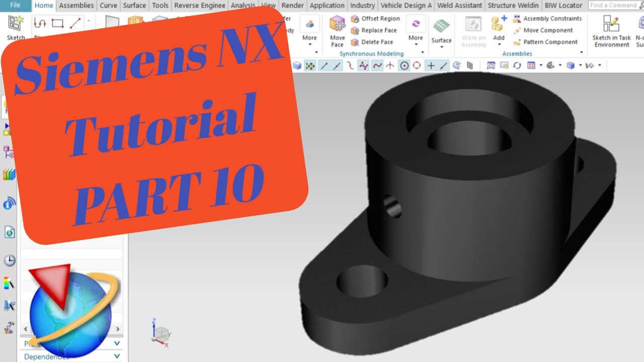Screen dimensions: 644x362
Task: Expand the Synchronous Modeling group options arrow
Action: click(x=423, y=53)
